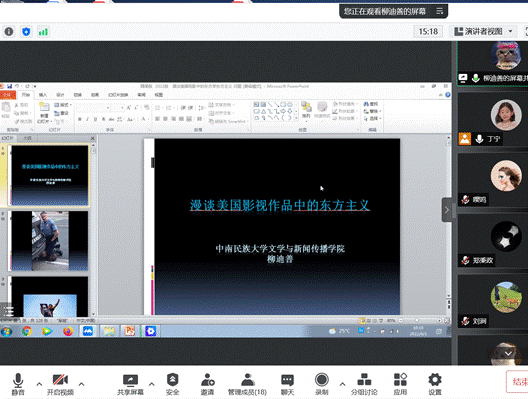Open the Chat (聊天) window
The height and width of the screenshot is (399, 528).
coord(287,380)
